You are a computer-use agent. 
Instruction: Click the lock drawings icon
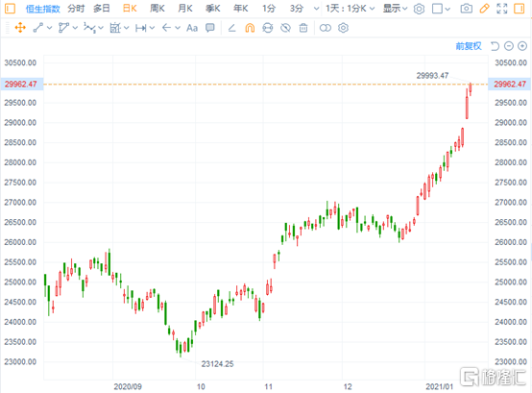click(x=268, y=28)
